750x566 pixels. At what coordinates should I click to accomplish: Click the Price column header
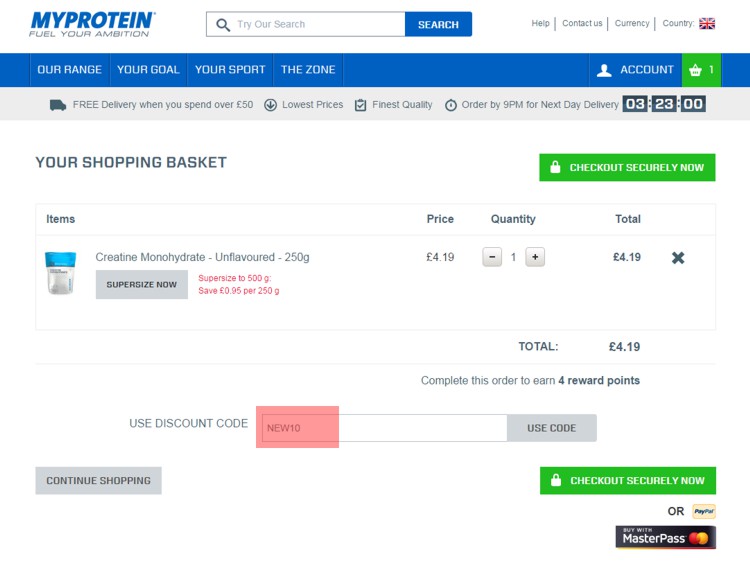click(440, 219)
